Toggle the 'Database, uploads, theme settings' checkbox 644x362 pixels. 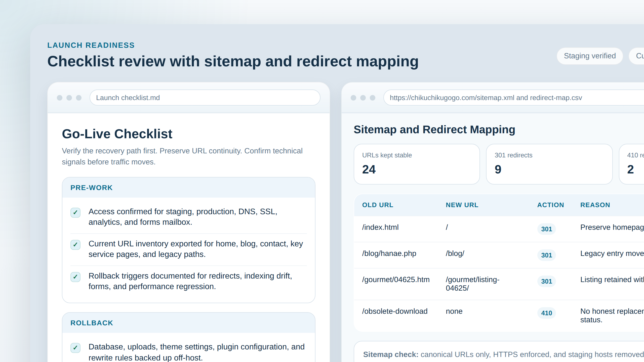[75, 348]
